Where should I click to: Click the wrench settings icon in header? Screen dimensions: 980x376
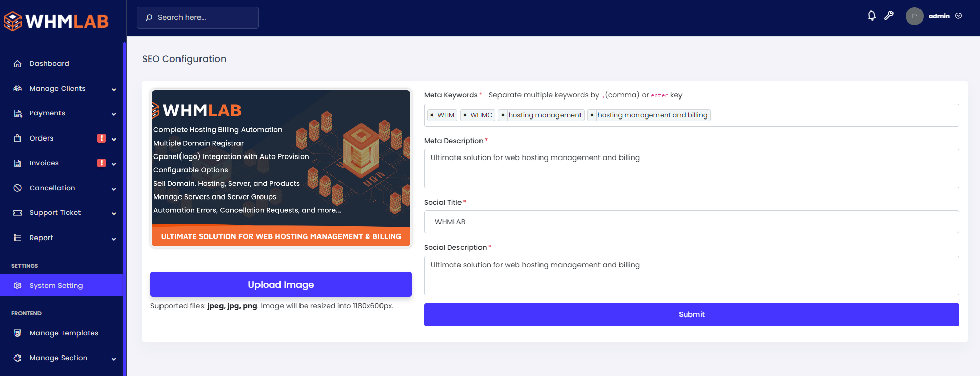click(889, 16)
